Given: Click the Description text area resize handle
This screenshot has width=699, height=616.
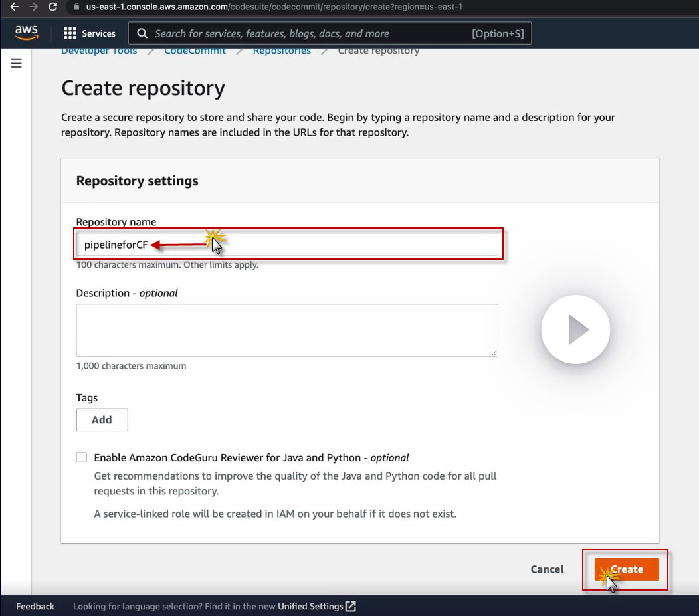Looking at the screenshot, I should [494, 353].
